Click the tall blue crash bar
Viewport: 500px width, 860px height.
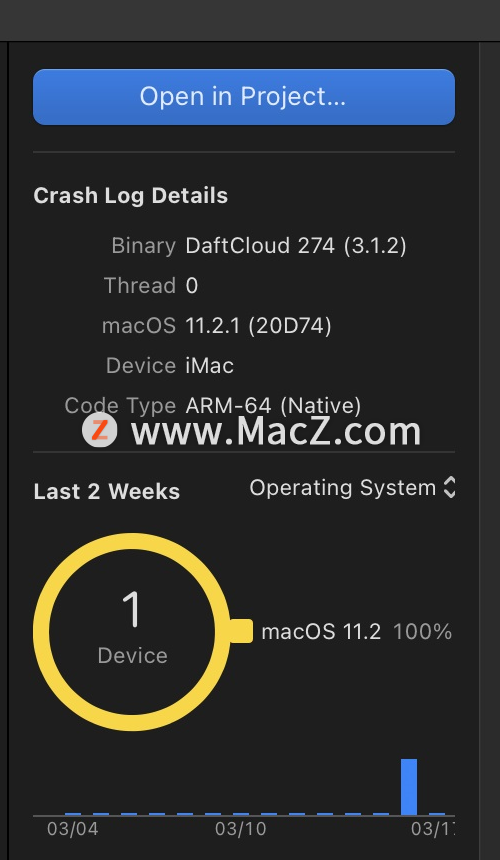[409, 787]
